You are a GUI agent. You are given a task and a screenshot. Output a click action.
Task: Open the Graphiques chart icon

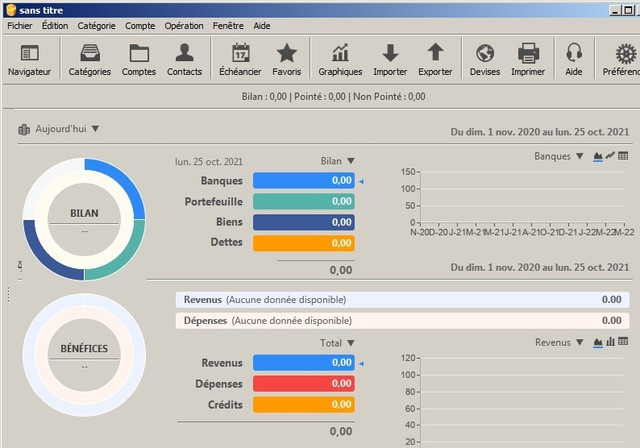click(x=340, y=53)
